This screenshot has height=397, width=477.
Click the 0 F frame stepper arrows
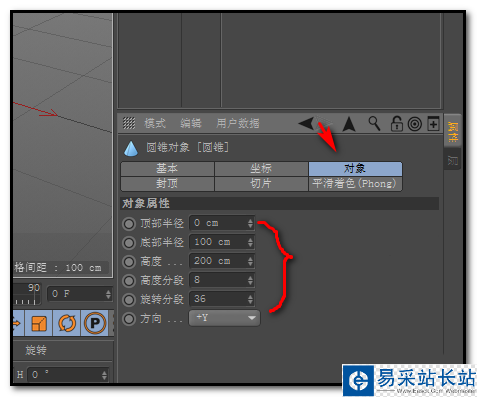(x=108, y=294)
